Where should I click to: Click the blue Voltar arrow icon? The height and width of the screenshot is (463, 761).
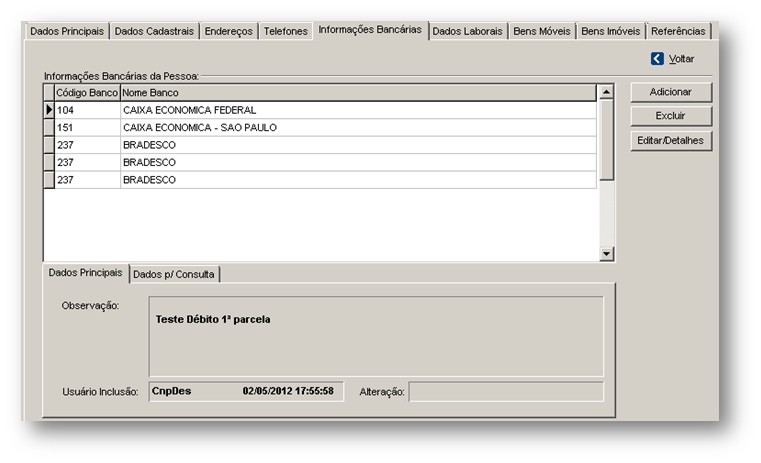pos(657,59)
